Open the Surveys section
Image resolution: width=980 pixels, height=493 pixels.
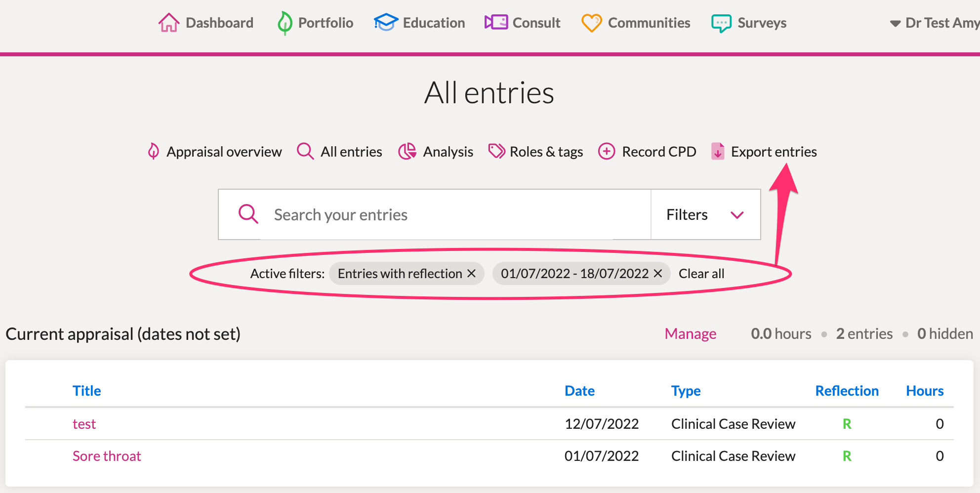click(x=749, y=23)
